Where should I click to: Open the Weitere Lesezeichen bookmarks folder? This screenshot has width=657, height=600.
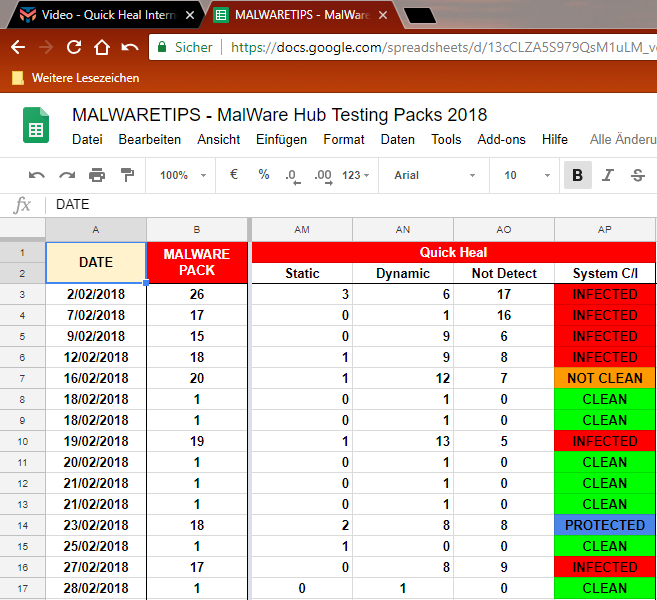(x=75, y=78)
